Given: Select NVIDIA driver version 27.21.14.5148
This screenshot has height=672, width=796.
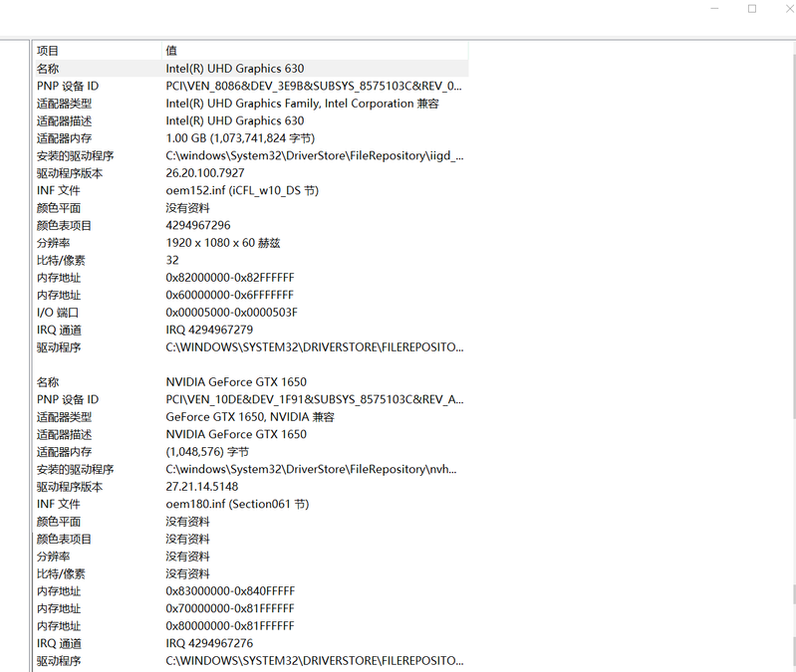Looking at the screenshot, I should coord(202,487).
